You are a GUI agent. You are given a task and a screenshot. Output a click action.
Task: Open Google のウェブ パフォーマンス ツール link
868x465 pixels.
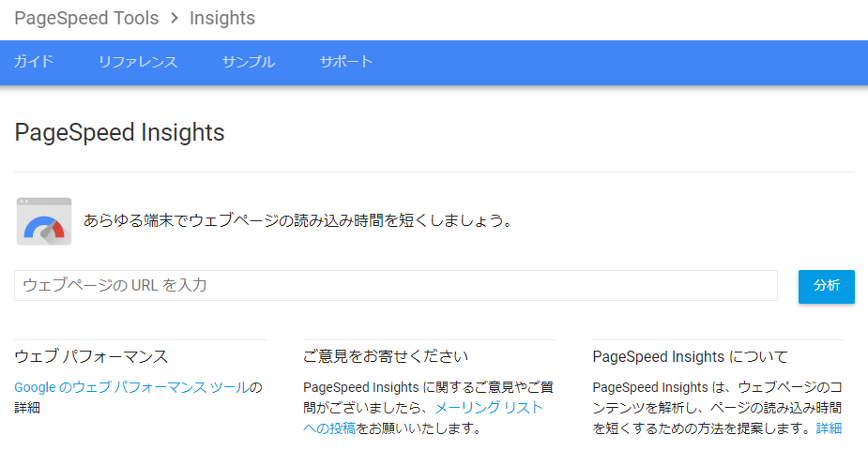131,386
